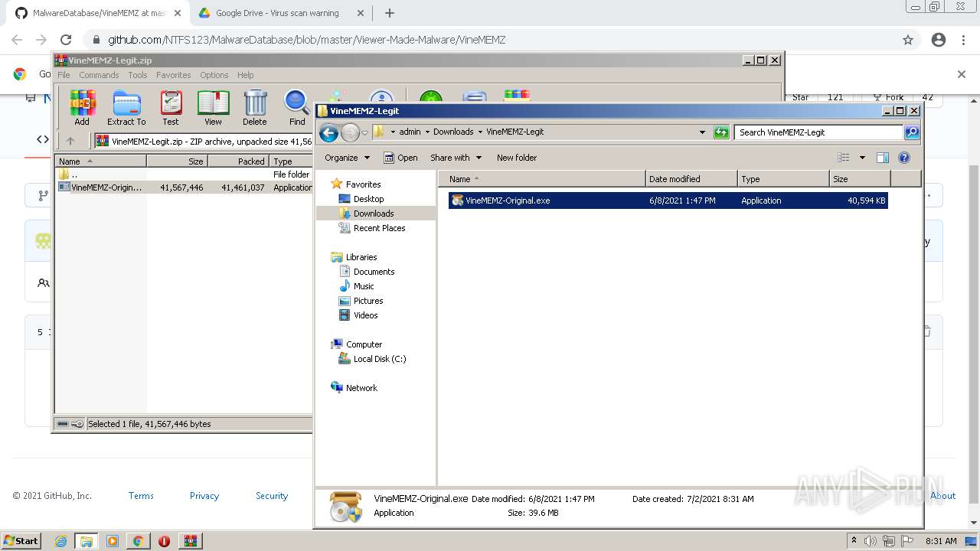Open the Commands menu in WinRAR
980x551 pixels.
click(x=99, y=75)
